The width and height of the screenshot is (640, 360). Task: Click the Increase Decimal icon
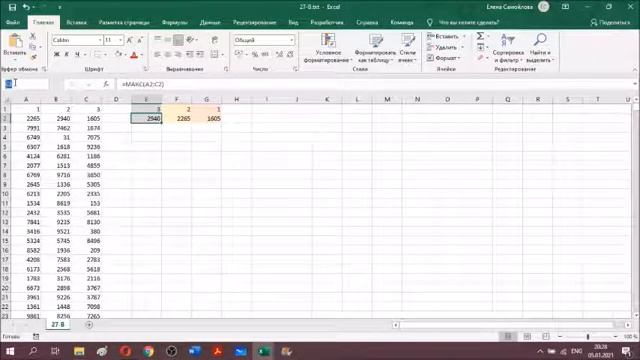(x=280, y=54)
